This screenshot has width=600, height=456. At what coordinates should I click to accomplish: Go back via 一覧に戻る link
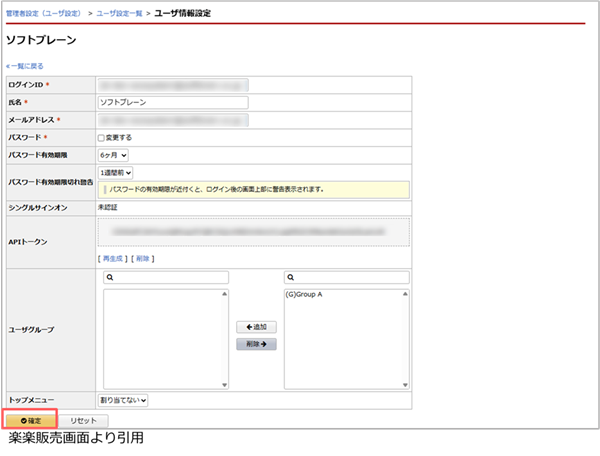click(x=25, y=65)
